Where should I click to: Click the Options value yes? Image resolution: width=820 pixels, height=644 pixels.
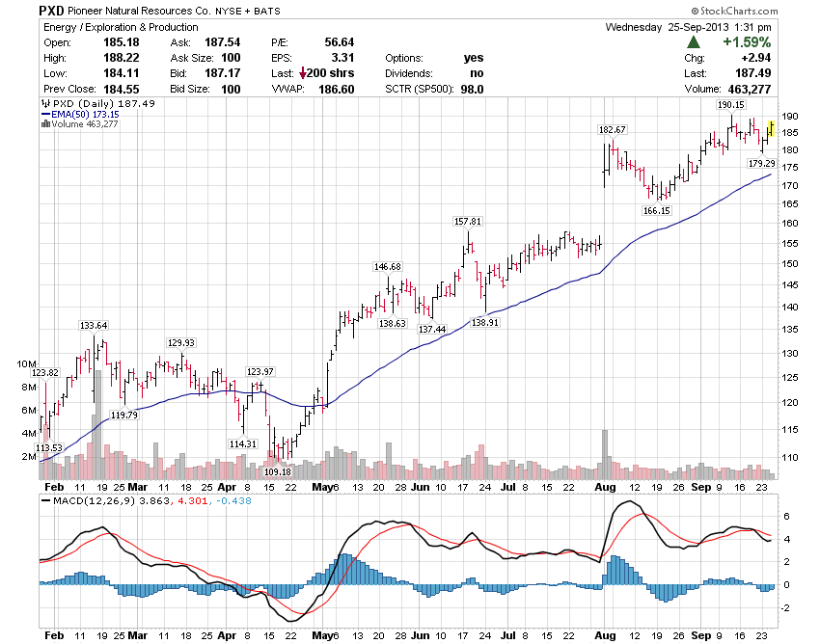(x=474, y=58)
